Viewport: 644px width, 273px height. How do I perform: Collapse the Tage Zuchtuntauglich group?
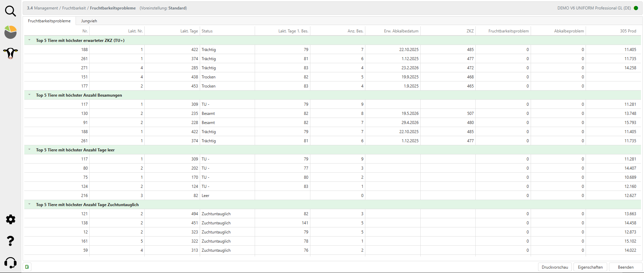pyautogui.click(x=29, y=204)
